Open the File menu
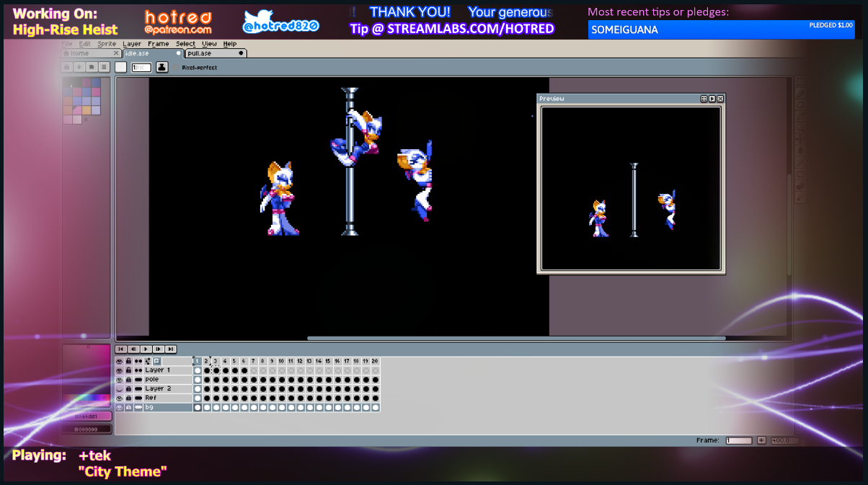 (66, 44)
